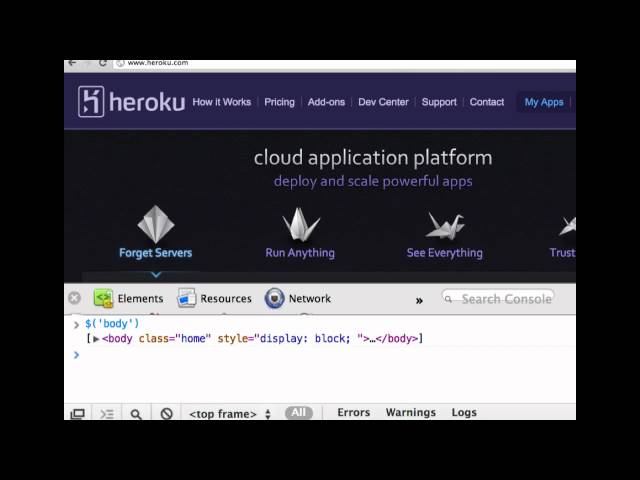Screen dimensions: 640x480
Task: Filter console by Logs
Action: (x=464, y=413)
